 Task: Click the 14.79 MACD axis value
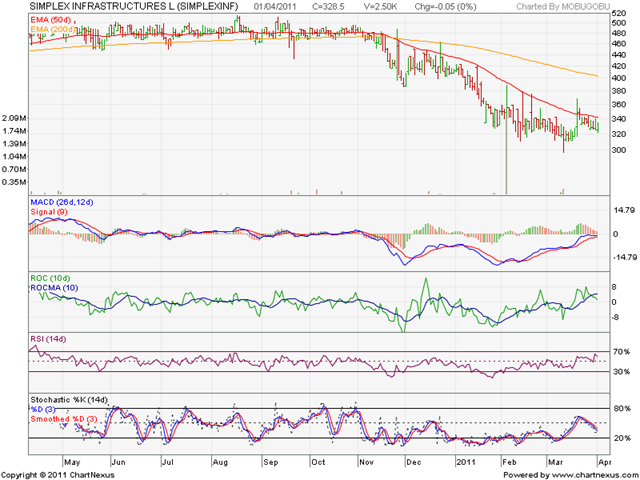[624, 210]
